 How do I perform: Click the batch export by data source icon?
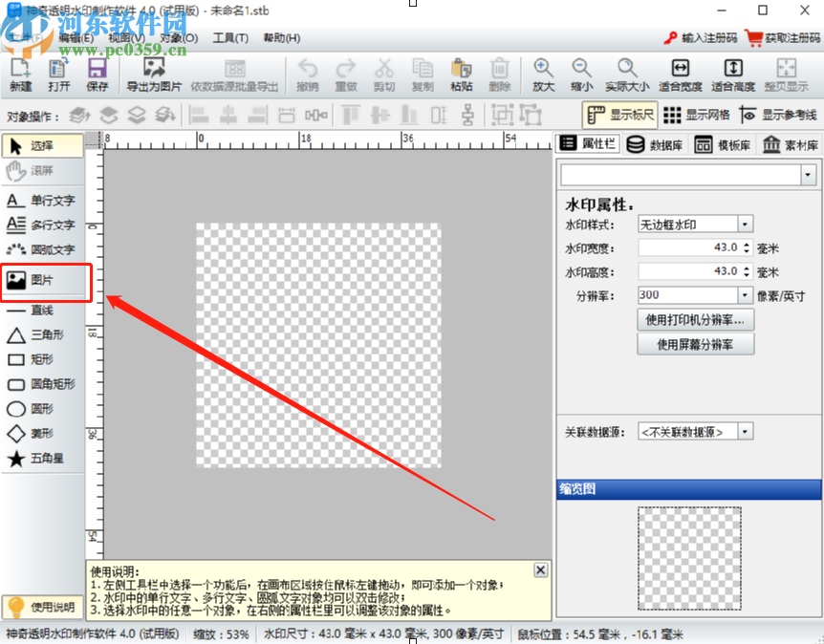234,75
